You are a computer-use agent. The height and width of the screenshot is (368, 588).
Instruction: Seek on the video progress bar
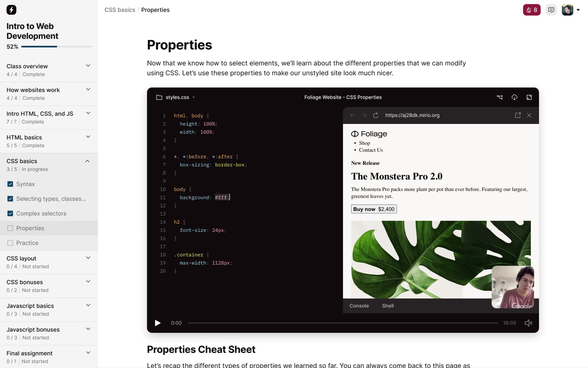coord(343,323)
